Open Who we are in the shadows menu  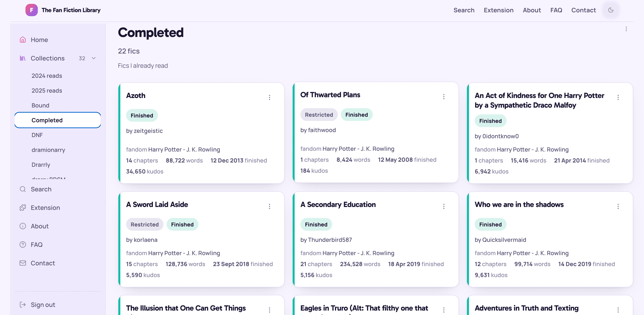click(x=618, y=206)
